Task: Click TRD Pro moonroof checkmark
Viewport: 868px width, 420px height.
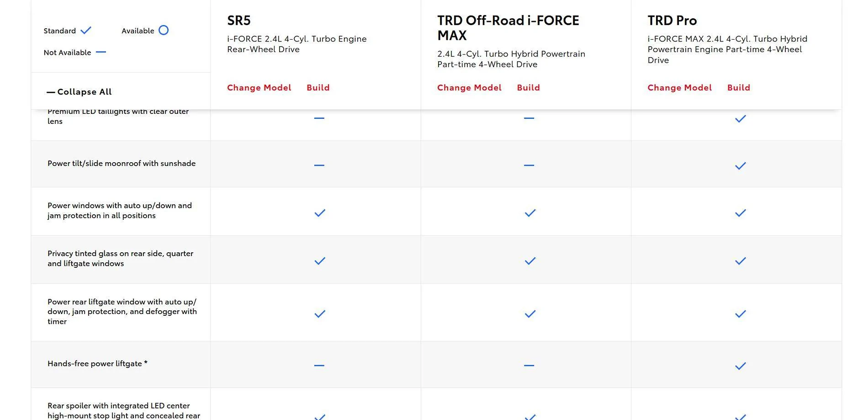Action: [x=740, y=166]
